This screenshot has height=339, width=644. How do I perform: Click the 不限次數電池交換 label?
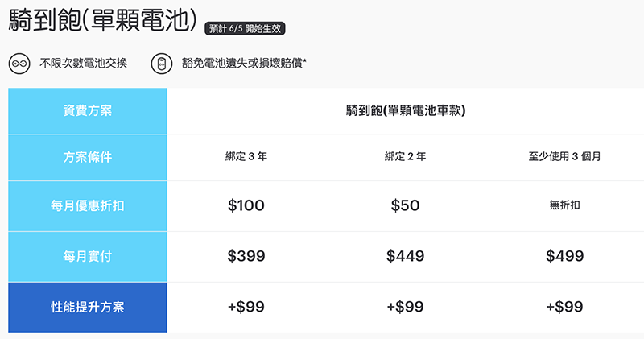(x=83, y=63)
